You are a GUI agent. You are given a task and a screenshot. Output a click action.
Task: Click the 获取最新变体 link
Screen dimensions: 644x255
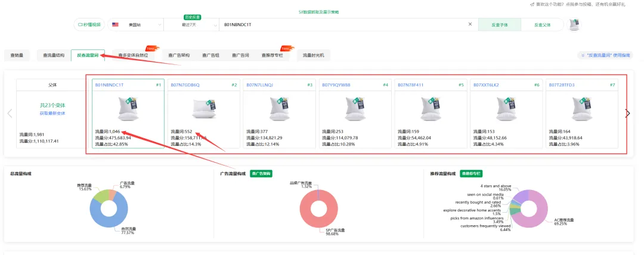point(52,113)
